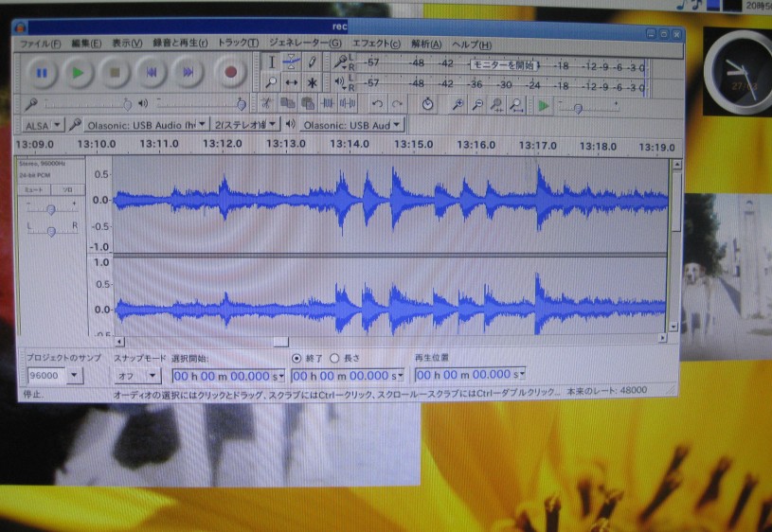The width and height of the screenshot is (772, 532).
Task: Open the 編集(E) menu
Action: (x=86, y=44)
